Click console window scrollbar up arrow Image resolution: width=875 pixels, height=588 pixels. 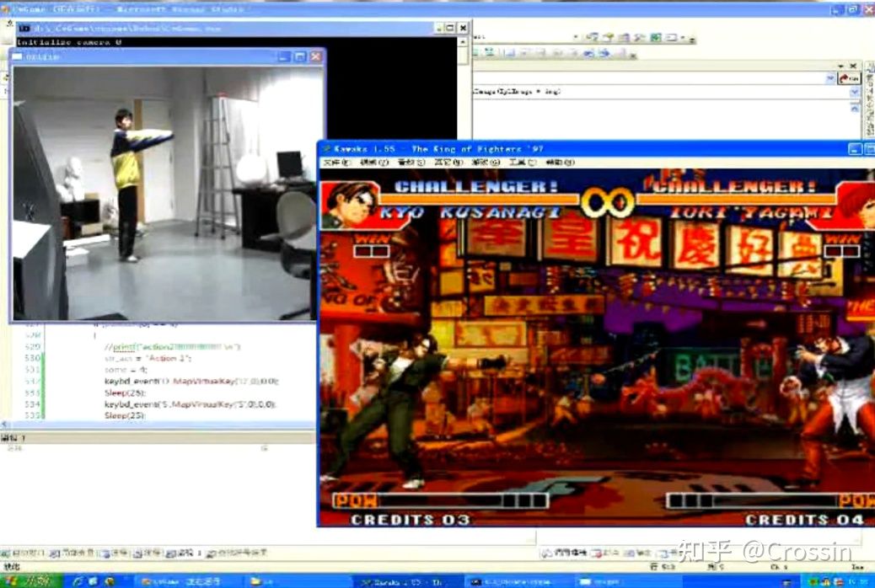pos(463,42)
